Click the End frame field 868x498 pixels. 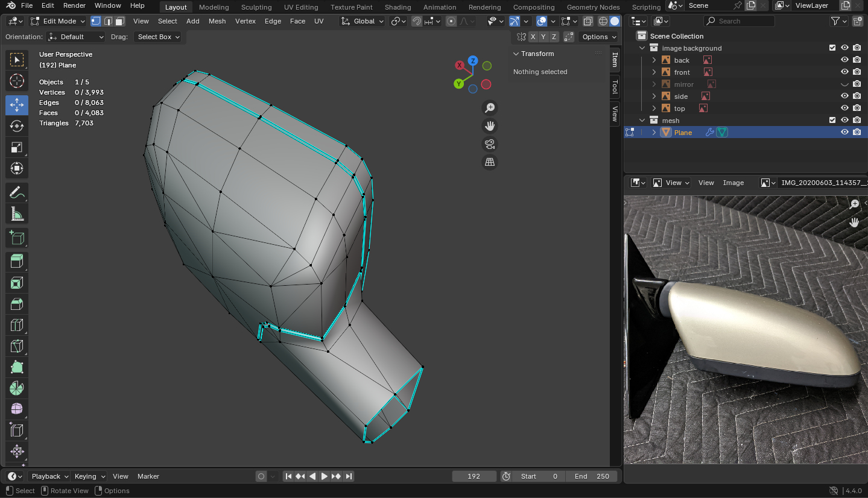click(592, 476)
